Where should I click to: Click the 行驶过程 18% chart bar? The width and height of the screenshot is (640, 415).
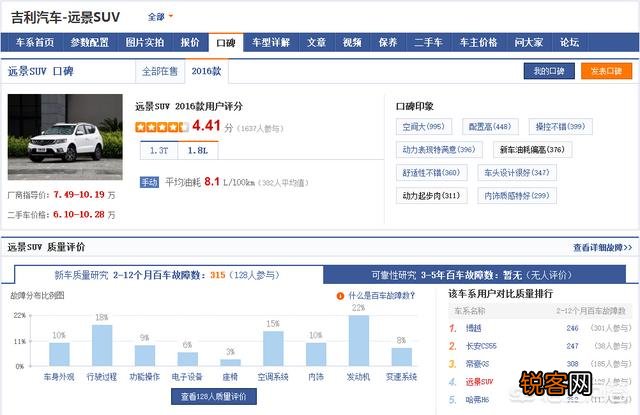coord(102,345)
